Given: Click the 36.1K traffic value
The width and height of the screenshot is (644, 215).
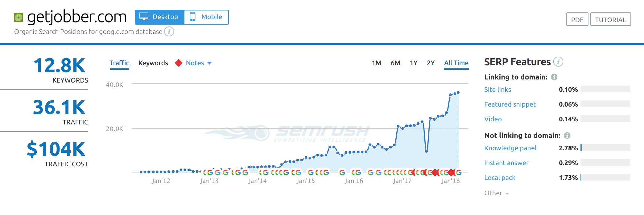Looking at the screenshot, I should [59, 107].
